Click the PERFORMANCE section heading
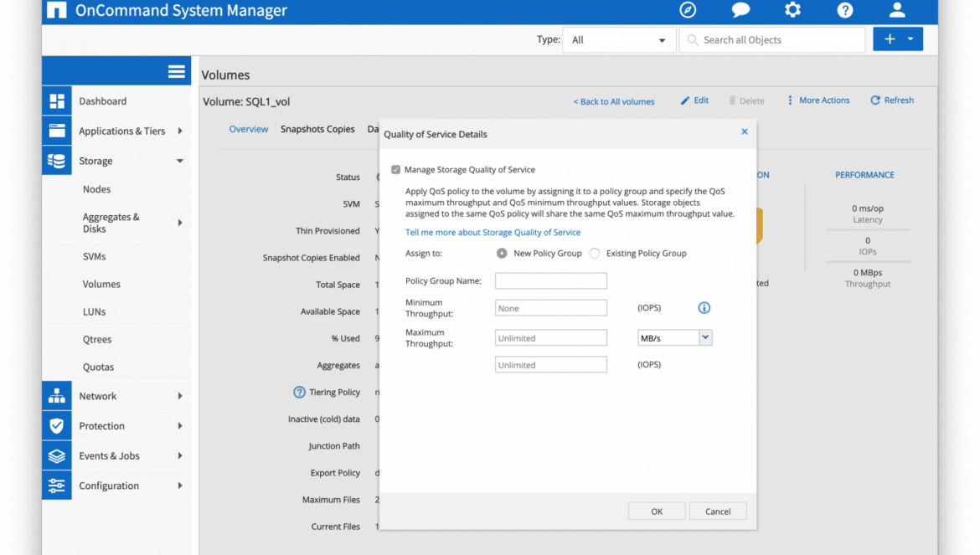 [864, 175]
